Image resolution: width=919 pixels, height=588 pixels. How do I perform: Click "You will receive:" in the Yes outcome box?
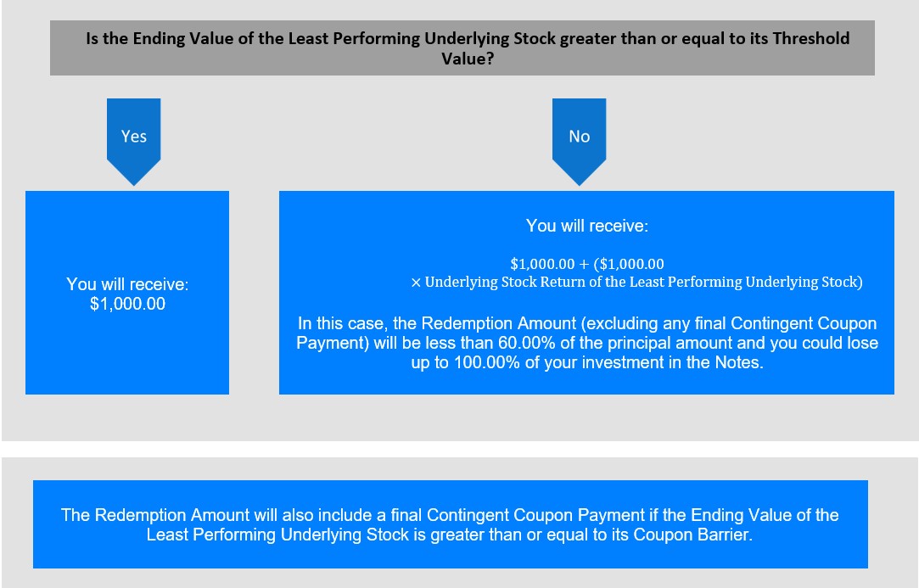point(127,285)
